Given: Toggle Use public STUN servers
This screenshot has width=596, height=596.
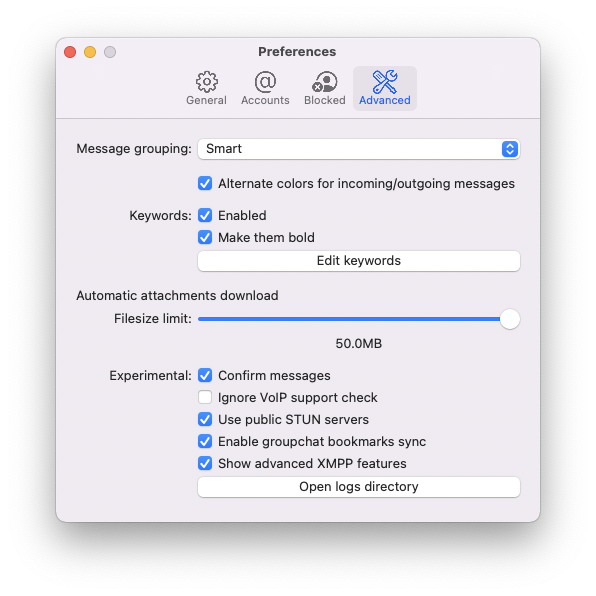Looking at the screenshot, I should pos(205,419).
